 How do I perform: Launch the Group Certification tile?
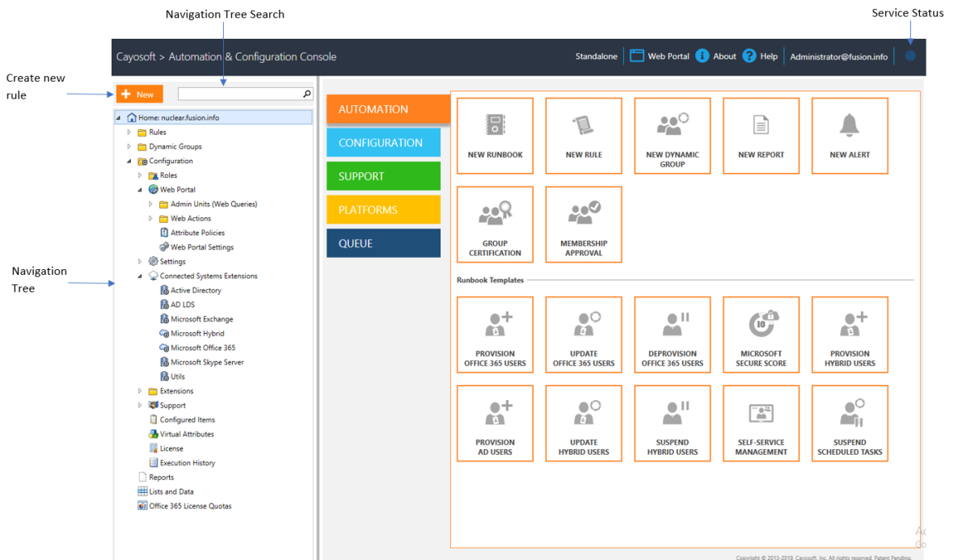tap(495, 224)
